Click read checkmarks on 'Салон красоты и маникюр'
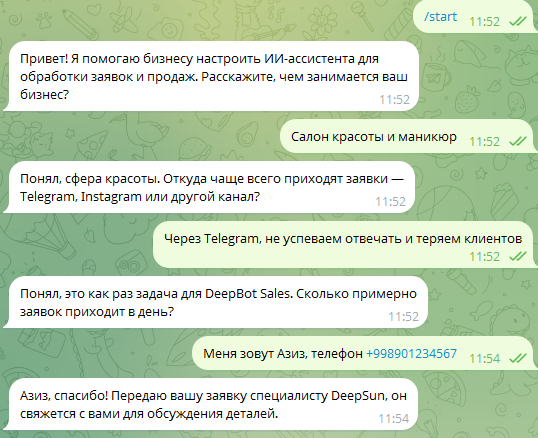Viewport: 538px width, 438px height. pos(518,141)
